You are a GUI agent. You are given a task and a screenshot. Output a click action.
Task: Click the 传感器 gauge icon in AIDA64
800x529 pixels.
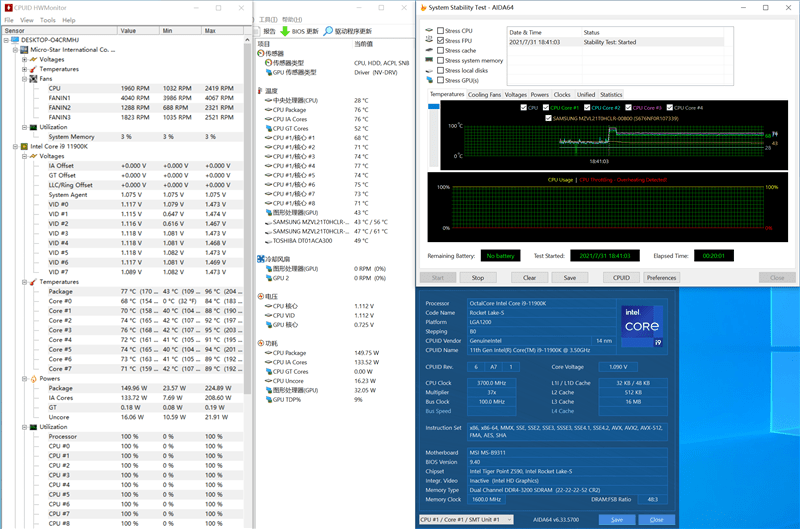point(261,53)
